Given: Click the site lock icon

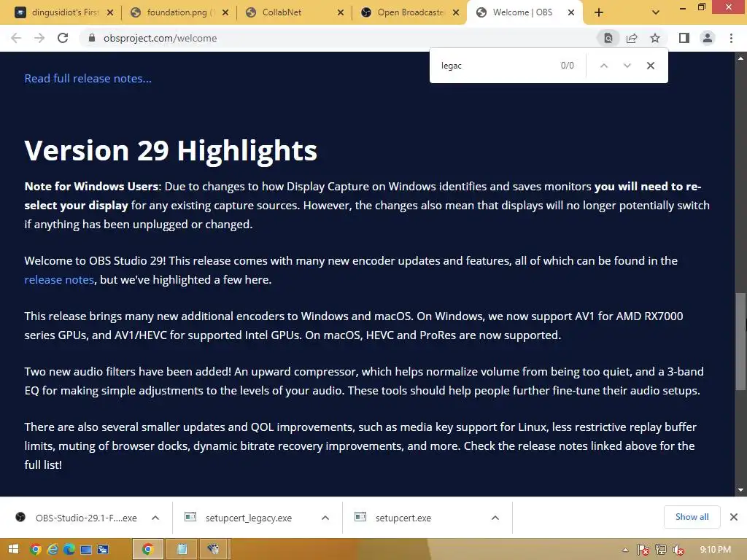Looking at the screenshot, I should click(92, 38).
